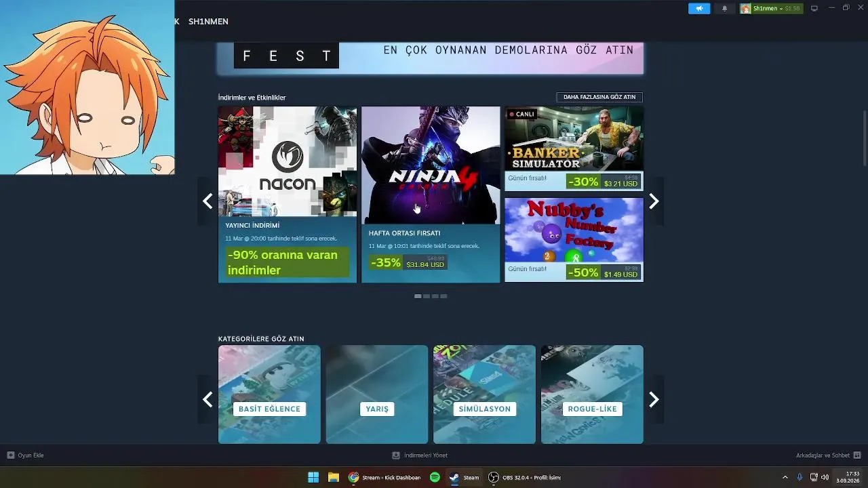This screenshot has width=868, height=488.
Task: Go to previous deals carousel page
Action: (x=208, y=201)
